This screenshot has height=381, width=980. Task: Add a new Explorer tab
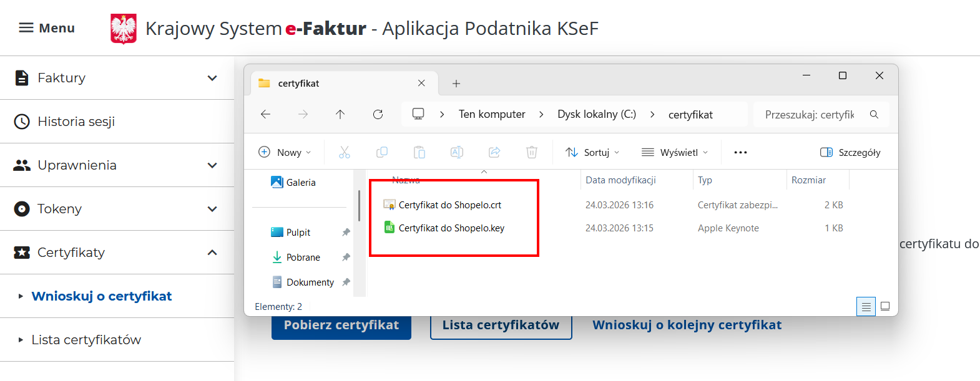[456, 84]
